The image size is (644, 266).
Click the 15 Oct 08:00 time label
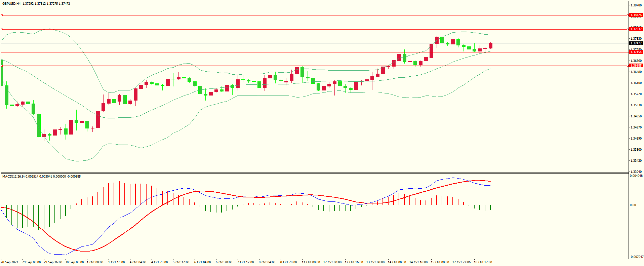pyautogui.click(x=440, y=262)
